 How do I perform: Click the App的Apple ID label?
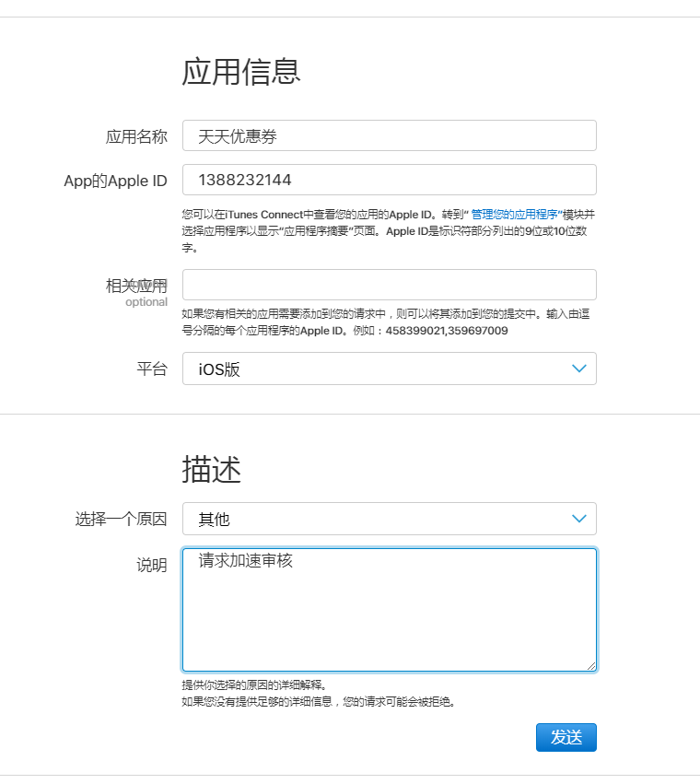pos(115,181)
